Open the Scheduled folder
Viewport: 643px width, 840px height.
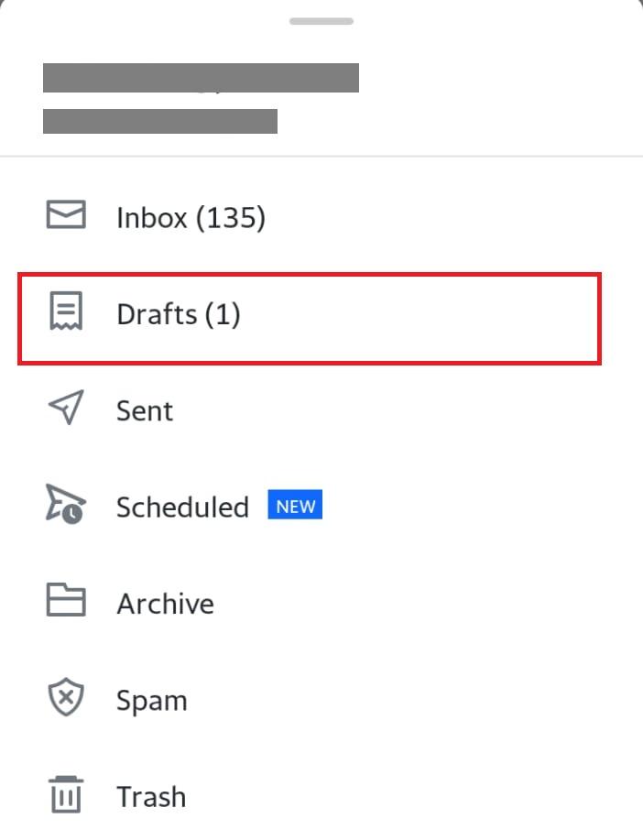pyautogui.click(x=182, y=507)
